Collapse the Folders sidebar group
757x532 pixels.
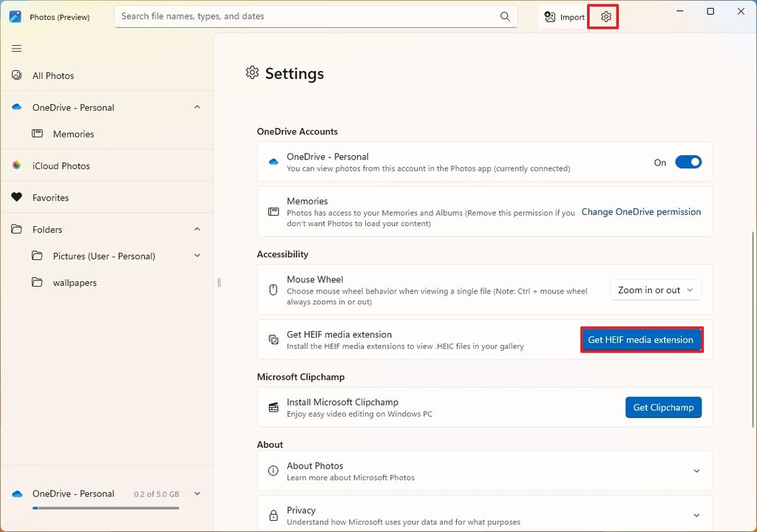tap(197, 230)
